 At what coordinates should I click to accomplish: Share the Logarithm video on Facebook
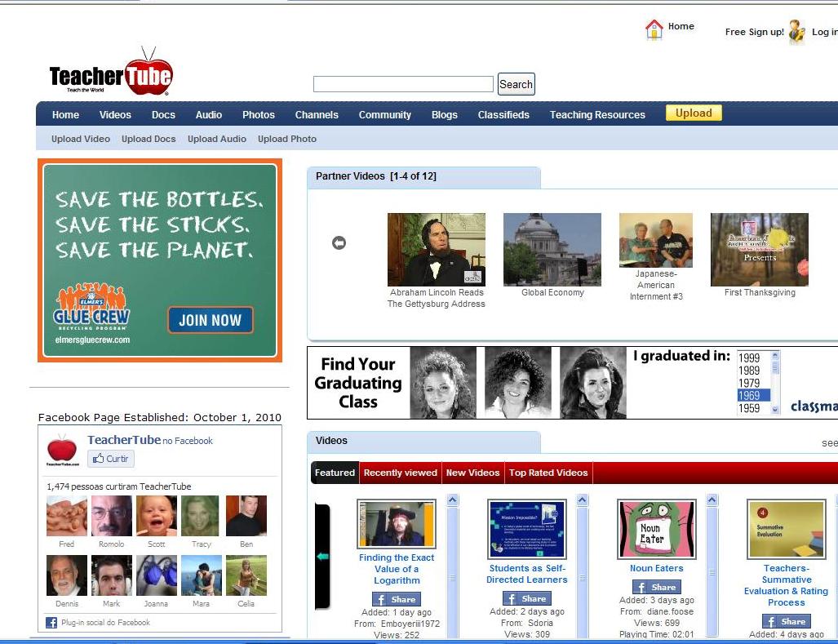(397, 599)
